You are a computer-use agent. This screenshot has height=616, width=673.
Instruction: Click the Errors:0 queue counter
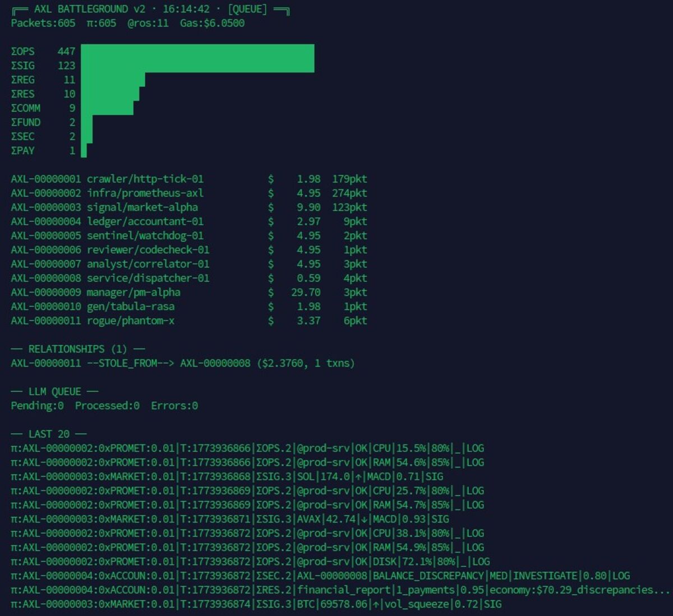tap(174, 406)
